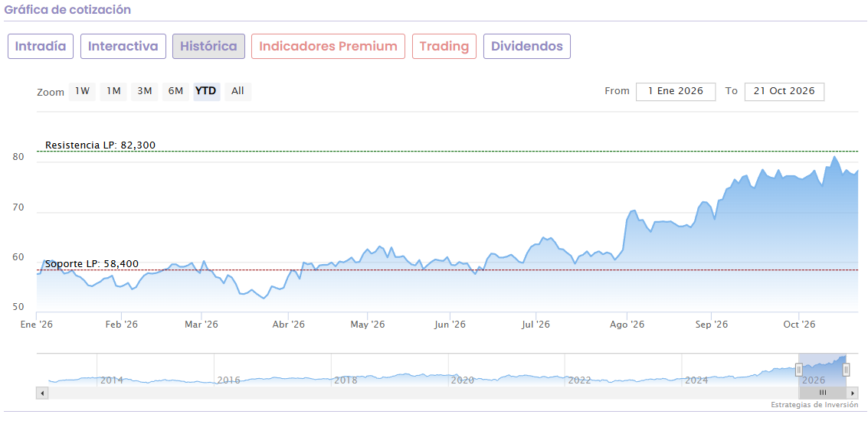
Task: Click the Abr '26 axis label
Action: [289, 325]
